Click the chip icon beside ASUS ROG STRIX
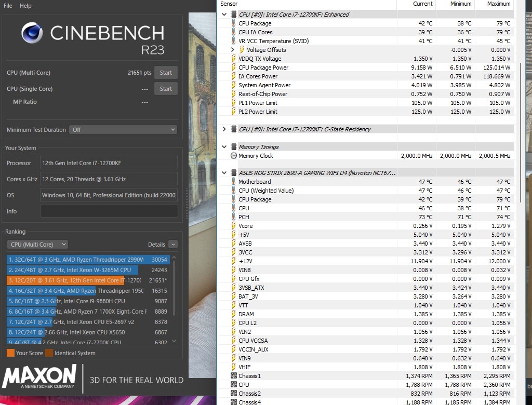 tap(233, 173)
